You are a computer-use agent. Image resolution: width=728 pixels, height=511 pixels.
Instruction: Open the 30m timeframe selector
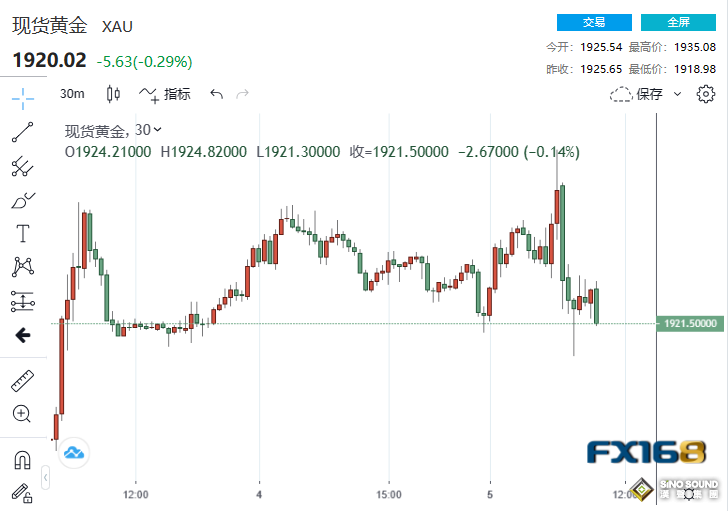click(72, 94)
